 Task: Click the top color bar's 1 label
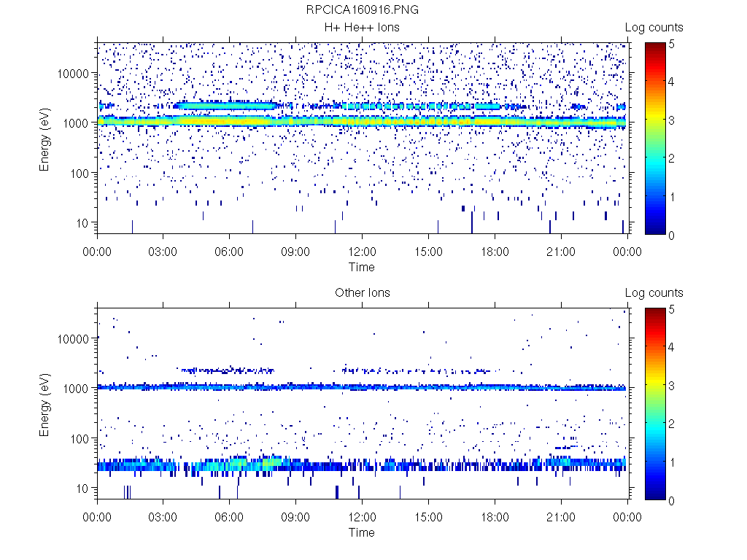671,197
